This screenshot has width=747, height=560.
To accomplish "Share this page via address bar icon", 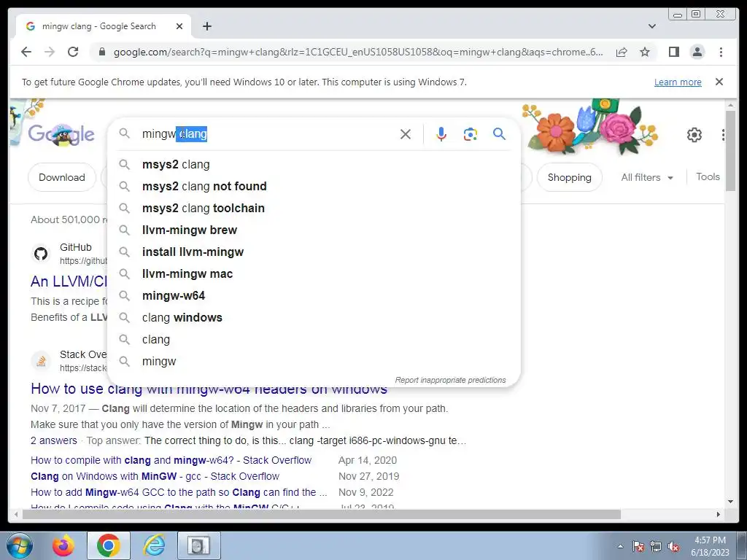I will point(622,52).
